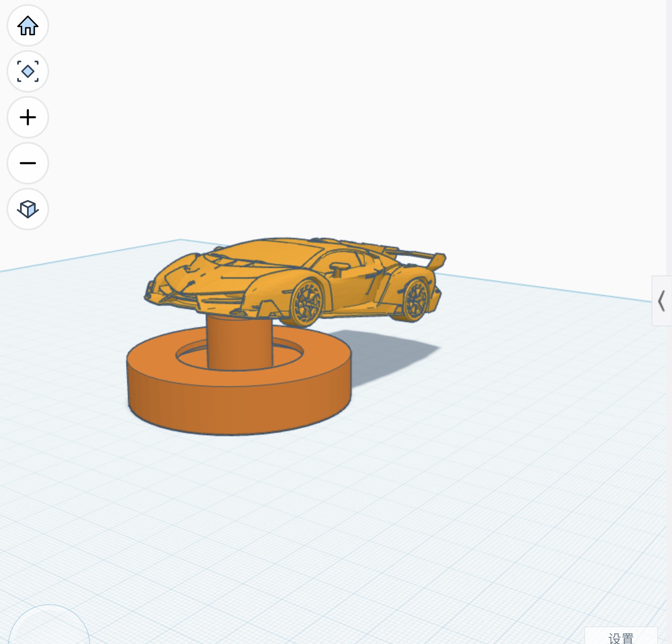The height and width of the screenshot is (644, 672).
Task: Zoom in with the plus button
Action: point(28,117)
